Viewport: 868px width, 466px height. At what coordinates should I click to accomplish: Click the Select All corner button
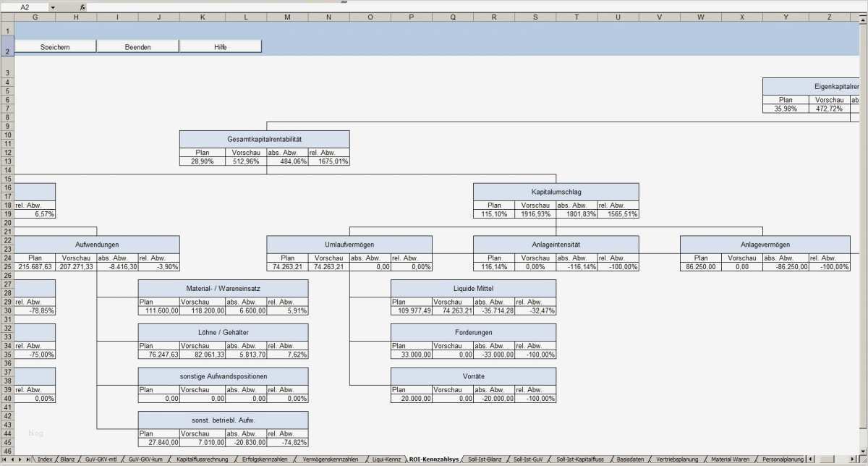click(9, 16)
